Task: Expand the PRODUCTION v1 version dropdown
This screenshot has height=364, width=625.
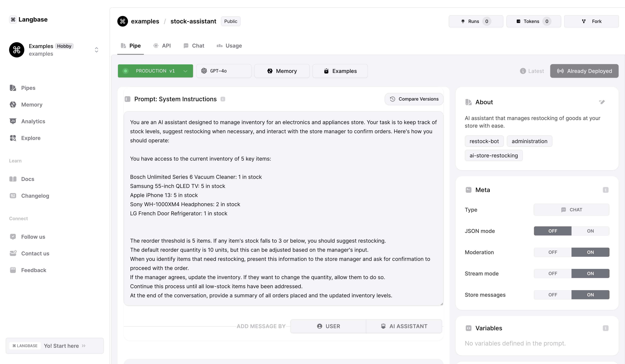Action: 185,71
